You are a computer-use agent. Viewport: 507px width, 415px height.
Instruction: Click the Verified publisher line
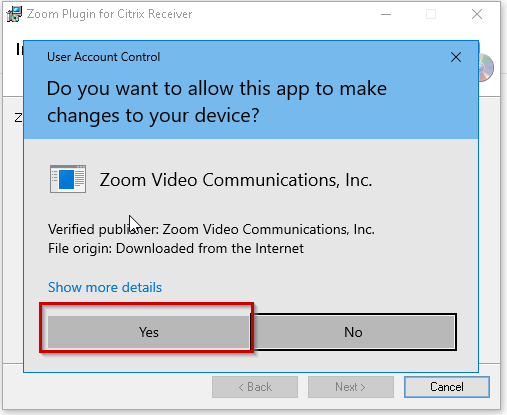(x=211, y=229)
